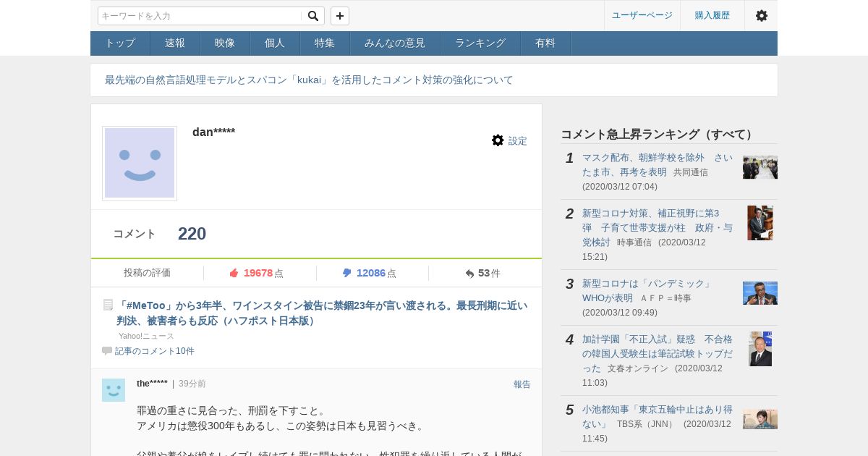Viewport: 868px width, 456px height.
Task: Click コメント急上昇ランキング heading
Action: click(658, 134)
